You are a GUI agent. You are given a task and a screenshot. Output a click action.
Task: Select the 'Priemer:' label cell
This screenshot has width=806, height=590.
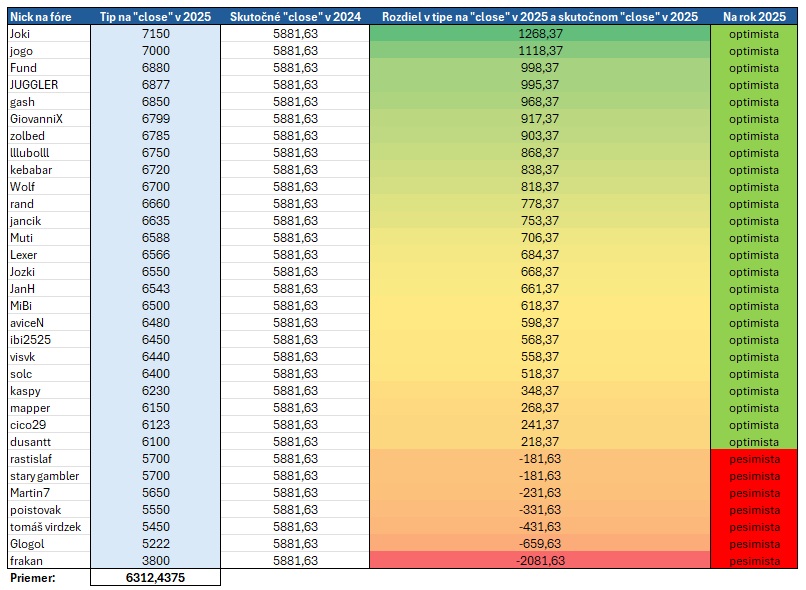pyautogui.click(x=48, y=578)
